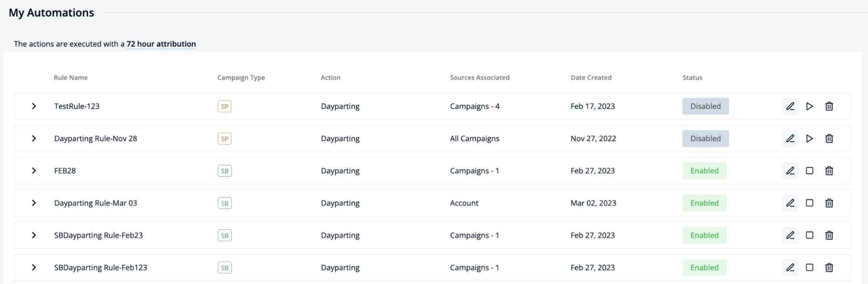
Task: Open the 72 hour attribution link
Action: (x=161, y=44)
